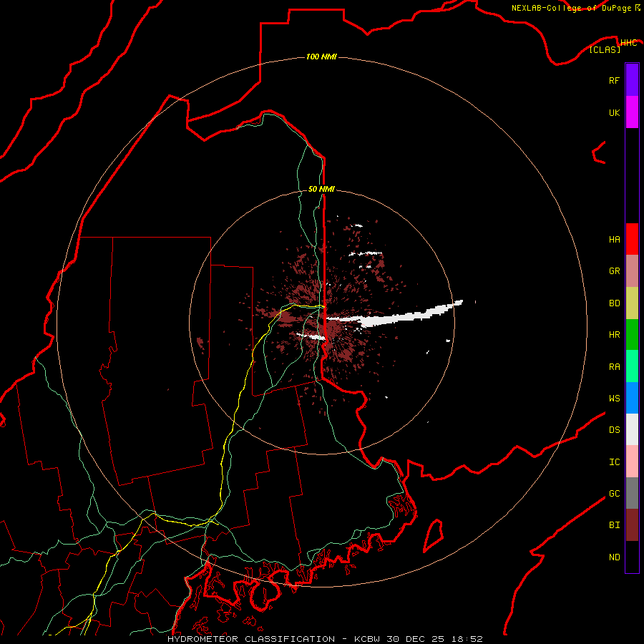Click the GR legend label
This screenshot has height=644, width=644.
(614, 271)
